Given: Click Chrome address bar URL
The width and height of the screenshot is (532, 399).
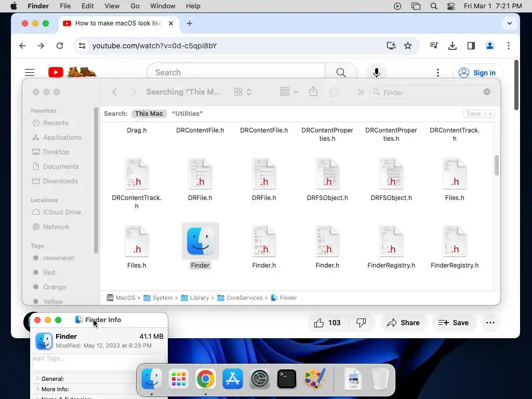Looking at the screenshot, I should pyautogui.click(x=154, y=46).
